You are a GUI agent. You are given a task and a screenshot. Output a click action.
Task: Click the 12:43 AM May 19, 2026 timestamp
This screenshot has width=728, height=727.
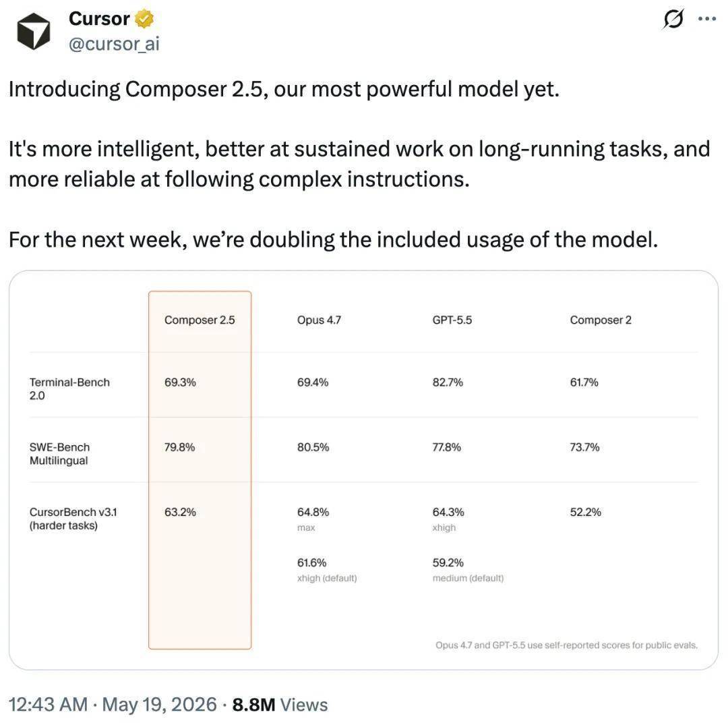coord(113,704)
